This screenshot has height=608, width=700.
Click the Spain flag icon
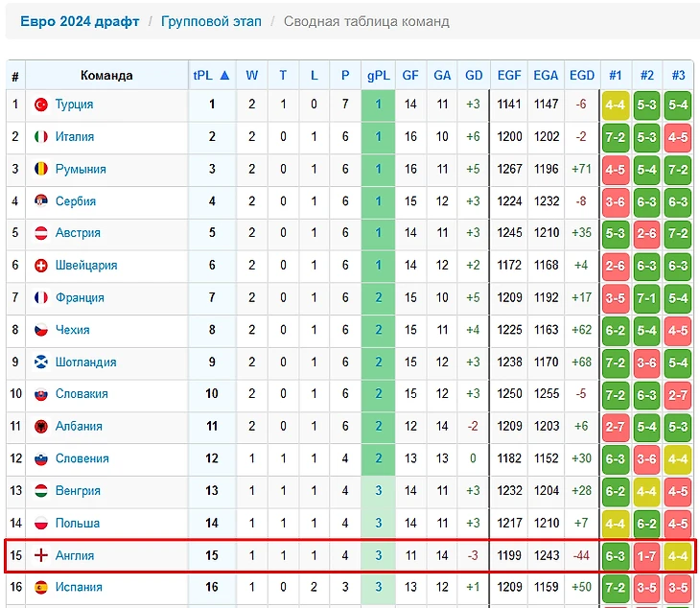[41, 588]
